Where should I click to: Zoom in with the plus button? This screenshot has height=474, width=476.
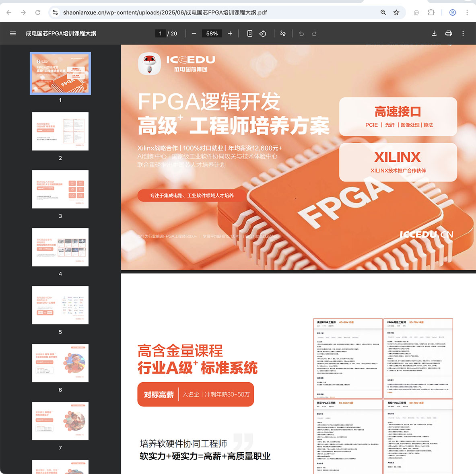pyautogui.click(x=230, y=33)
